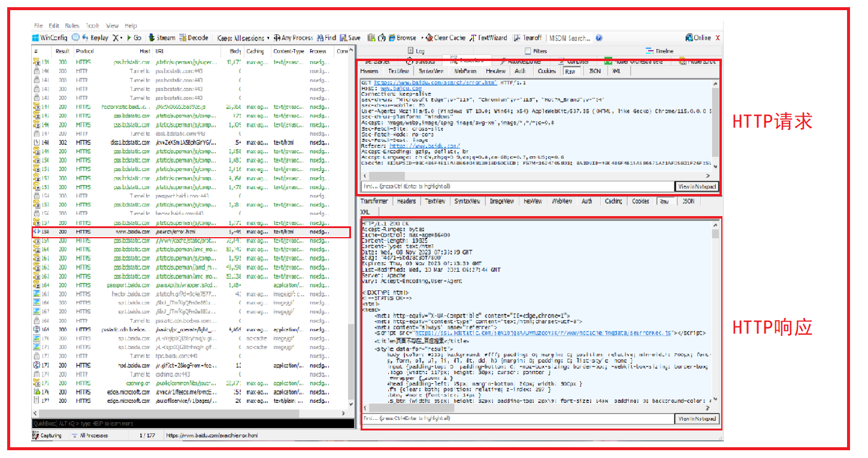This screenshot has width=868, height=458.
Task: Click View in Notepad in request pane
Action: (697, 186)
